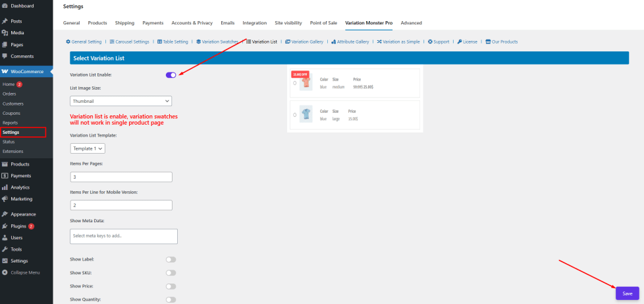The height and width of the screenshot is (304, 644).
Task: Click the Users icon in sidebar
Action: (x=5, y=238)
